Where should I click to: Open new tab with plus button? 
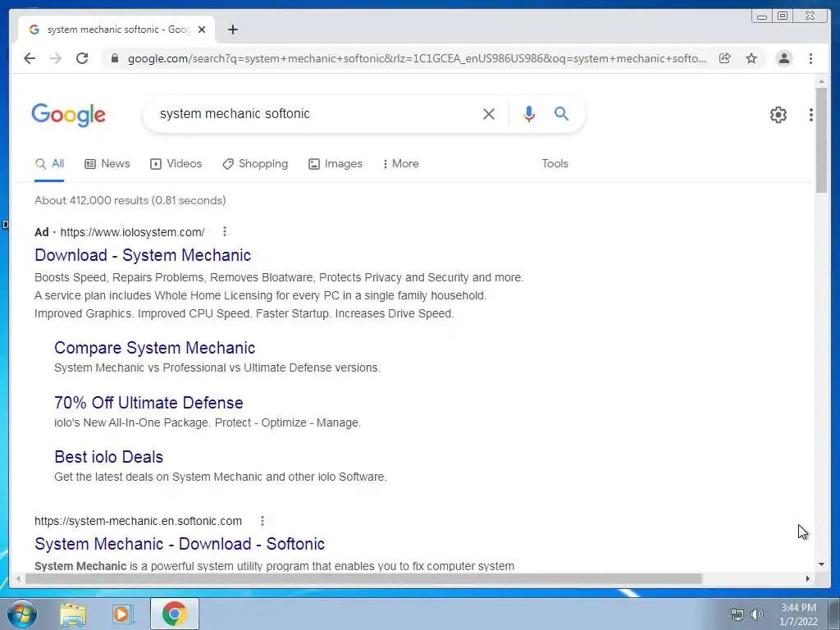232,30
